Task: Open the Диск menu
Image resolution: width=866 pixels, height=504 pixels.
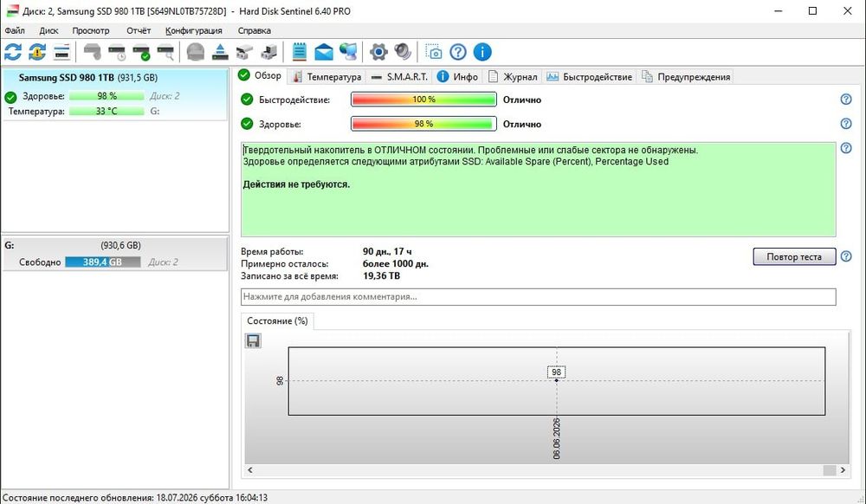Action: 48,30
